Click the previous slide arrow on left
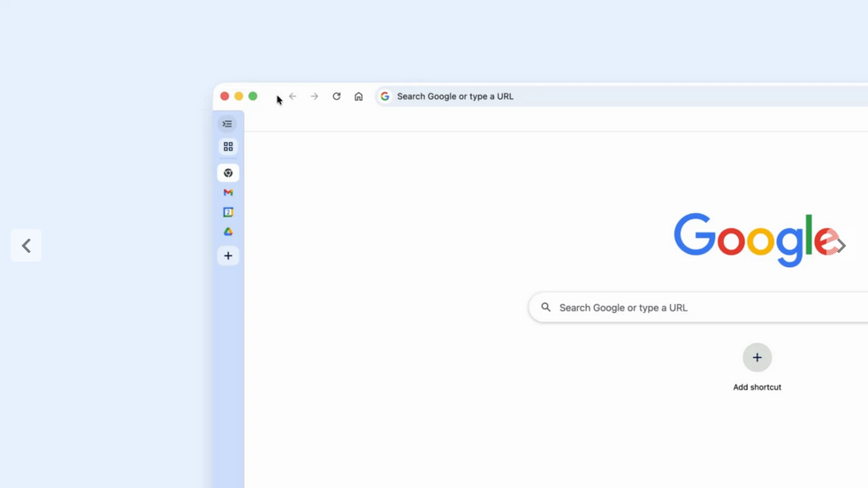Viewport: 868px width, 488px height. coord(27,246)
